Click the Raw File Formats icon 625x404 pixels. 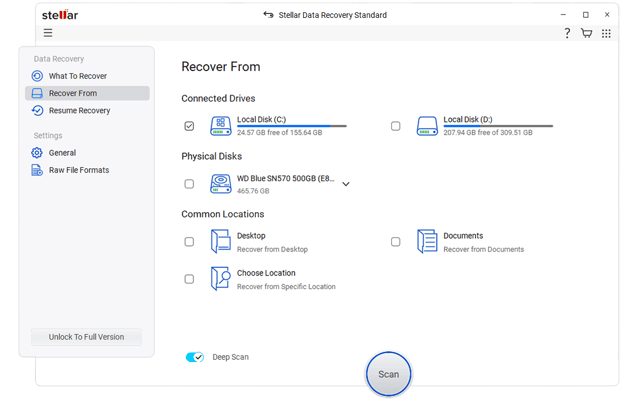click(x=37, y=170)
